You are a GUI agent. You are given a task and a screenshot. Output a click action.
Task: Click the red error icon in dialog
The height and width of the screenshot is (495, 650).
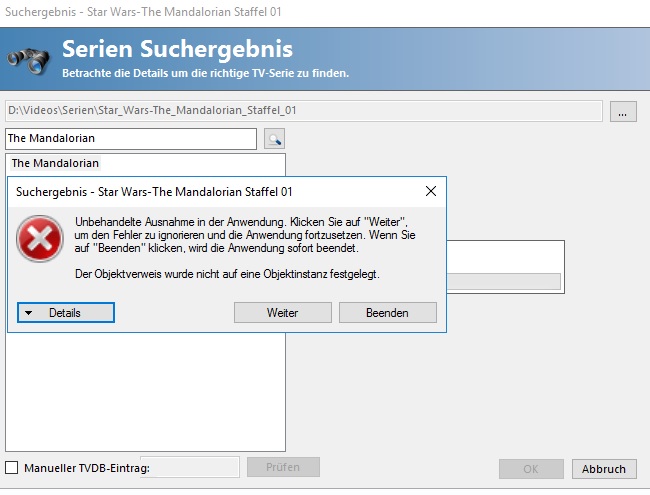(x=40, y=239)
